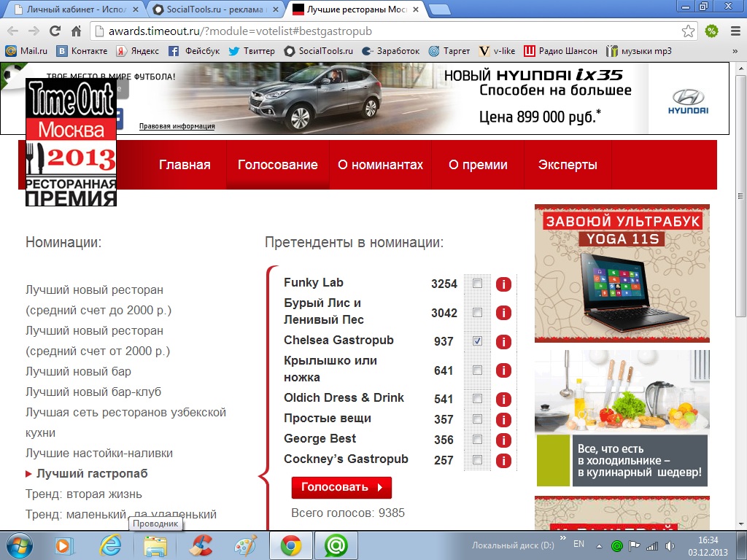The height and width of the screenshot is (560, 747).
Task: Launch Internet Explorer from the taskbar
Action: click(110, 545)
